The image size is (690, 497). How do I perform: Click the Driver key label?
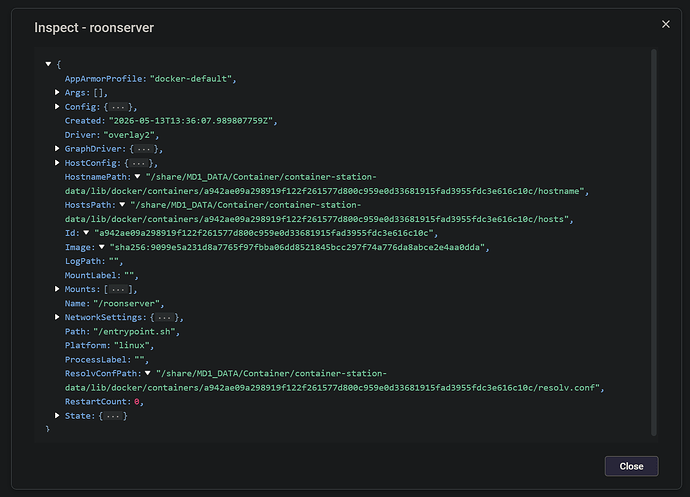(82, 135)
